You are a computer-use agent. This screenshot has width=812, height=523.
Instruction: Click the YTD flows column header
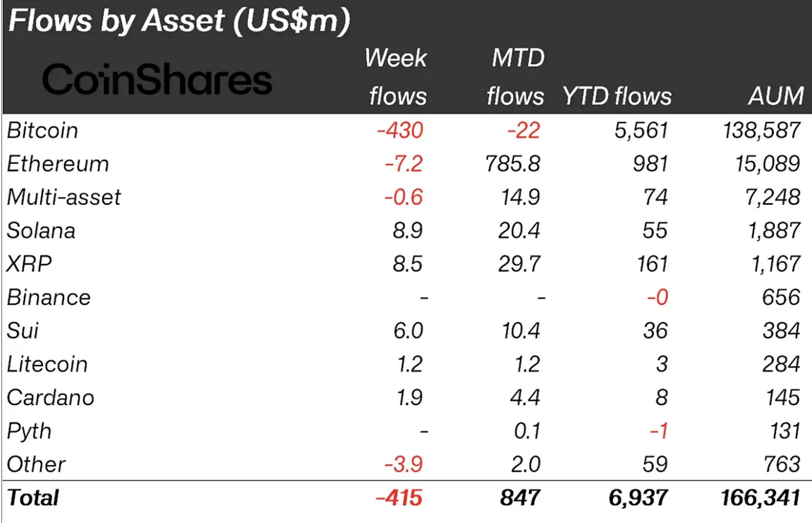click(x=617, y=96)
